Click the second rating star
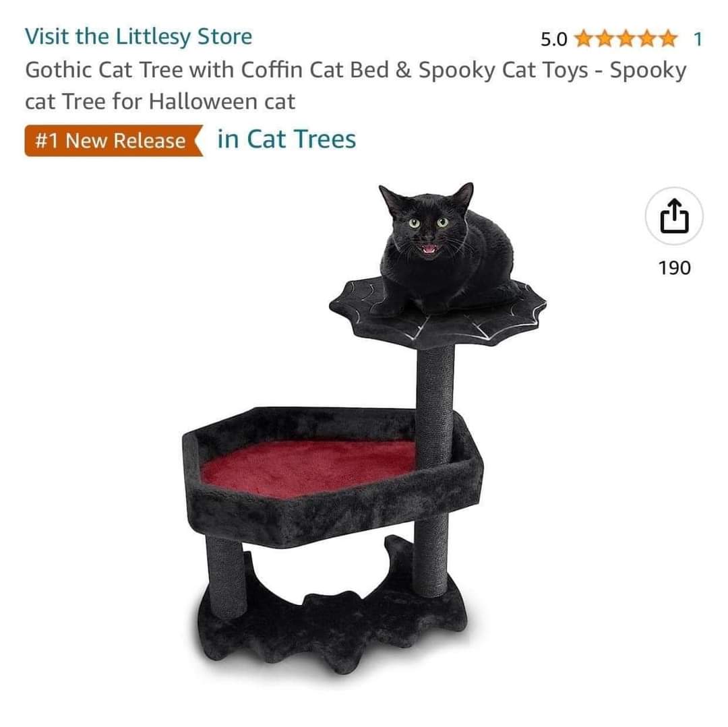Viewport: 728px width, 727px height. click(x=605, y=38)
